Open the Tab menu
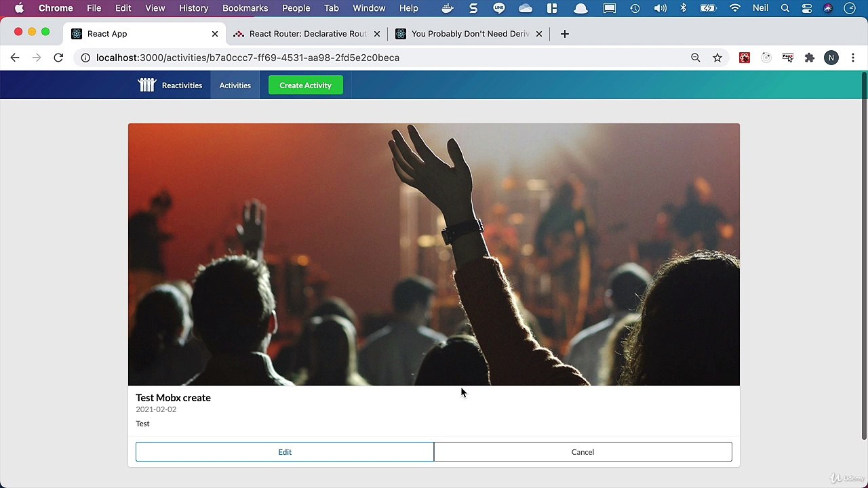 pyautogui.click(x=332, y=8)
